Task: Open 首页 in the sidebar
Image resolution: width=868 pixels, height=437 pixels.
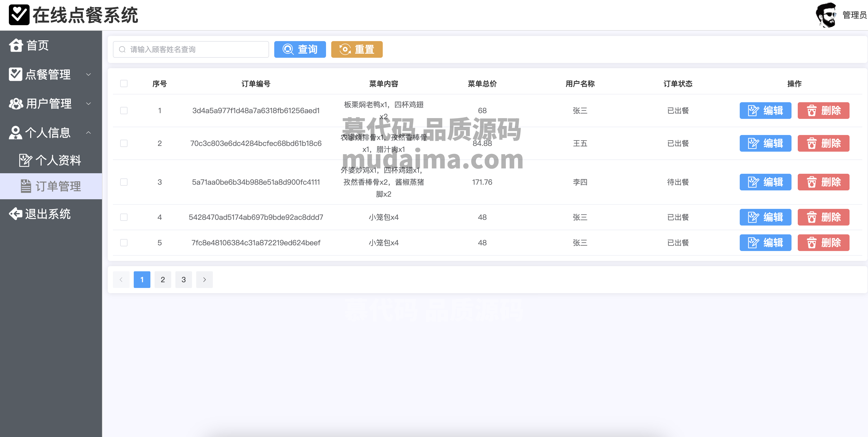Action: pos(51,45)
